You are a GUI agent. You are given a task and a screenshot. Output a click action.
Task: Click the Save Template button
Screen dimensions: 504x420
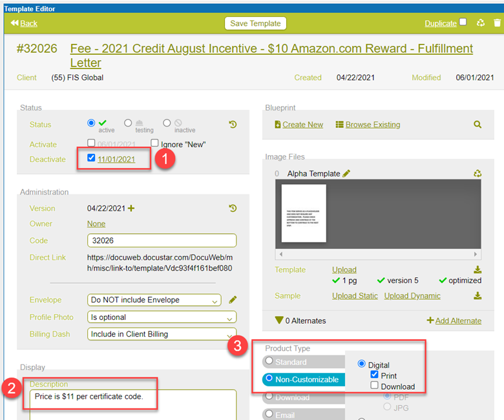click(x=255, y=23)
